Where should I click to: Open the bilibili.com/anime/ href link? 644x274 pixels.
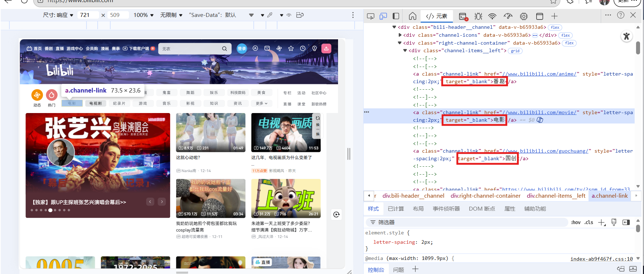539,74
